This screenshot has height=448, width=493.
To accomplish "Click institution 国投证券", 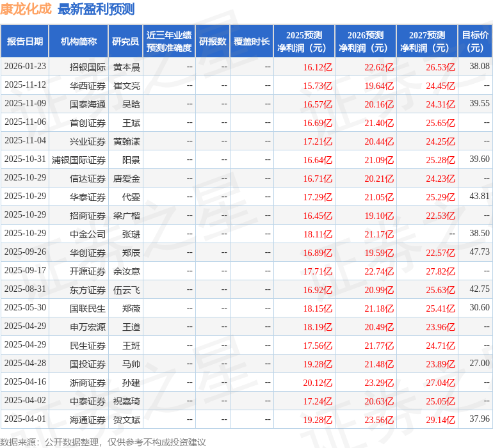I will click(88, 364).
